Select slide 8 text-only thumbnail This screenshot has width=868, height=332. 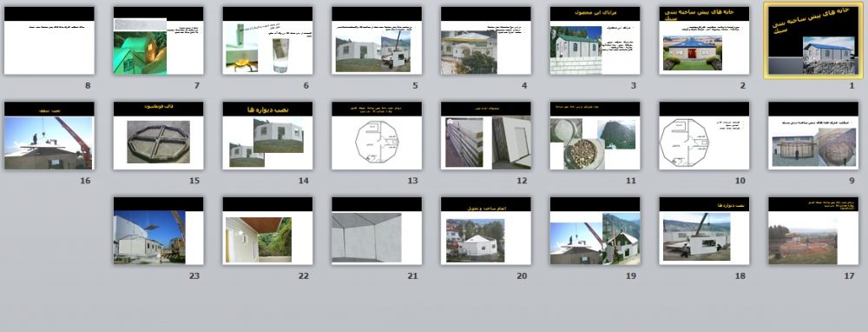click(x=49, y=41)
